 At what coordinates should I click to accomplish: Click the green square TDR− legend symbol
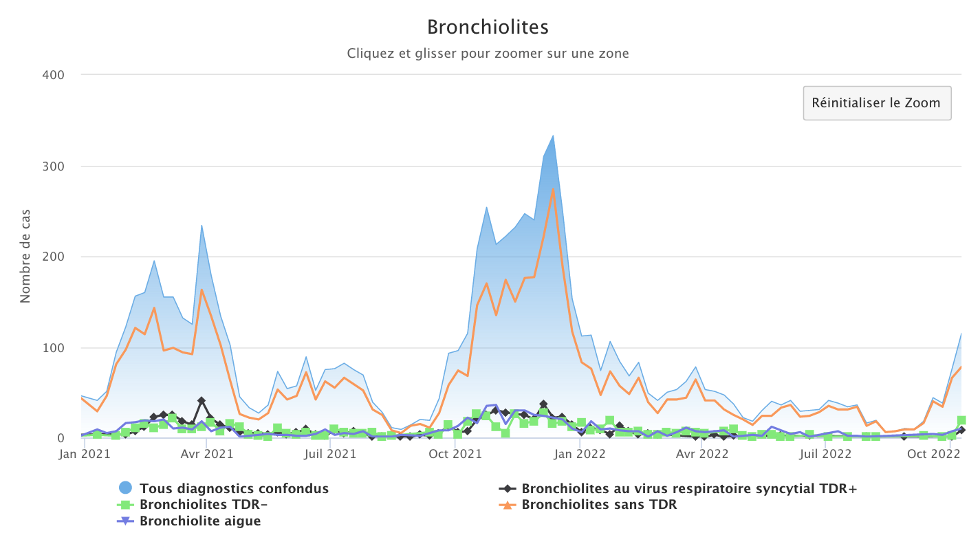tap(125, 504)
